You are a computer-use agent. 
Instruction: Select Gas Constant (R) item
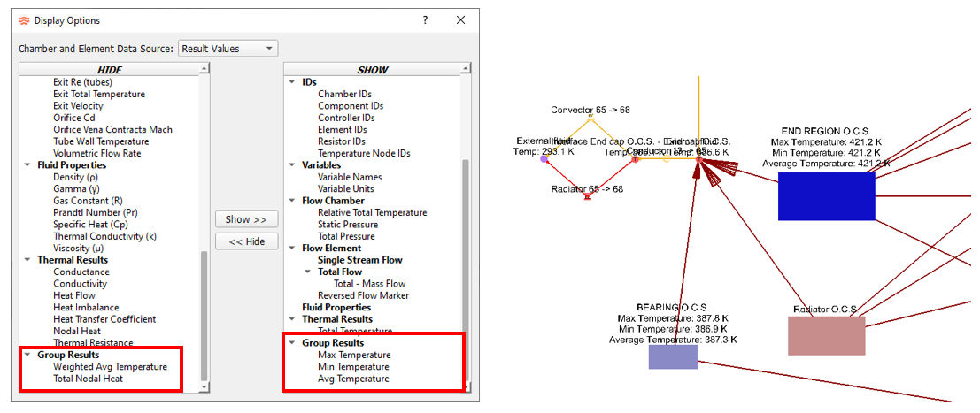pyautogui.click(x=89, y=201)
